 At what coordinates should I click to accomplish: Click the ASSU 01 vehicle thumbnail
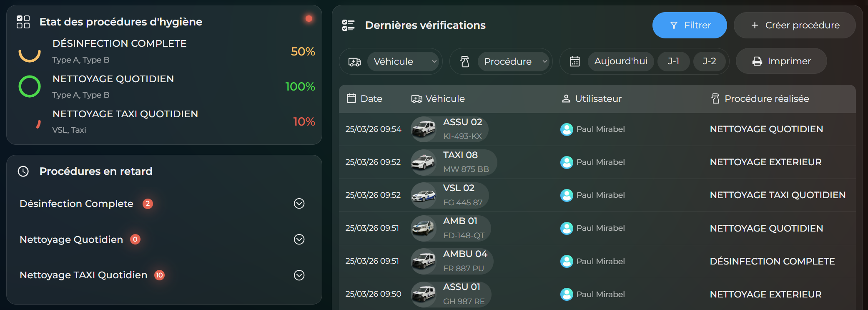click(x=424, y=294)
